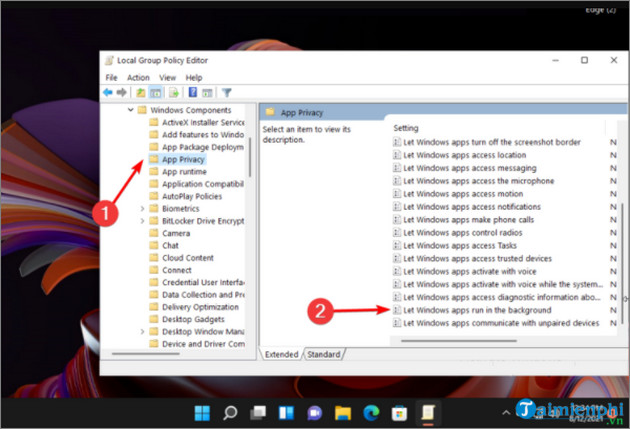Select 'Let Windows apps access notifications'

coord(472,207)
